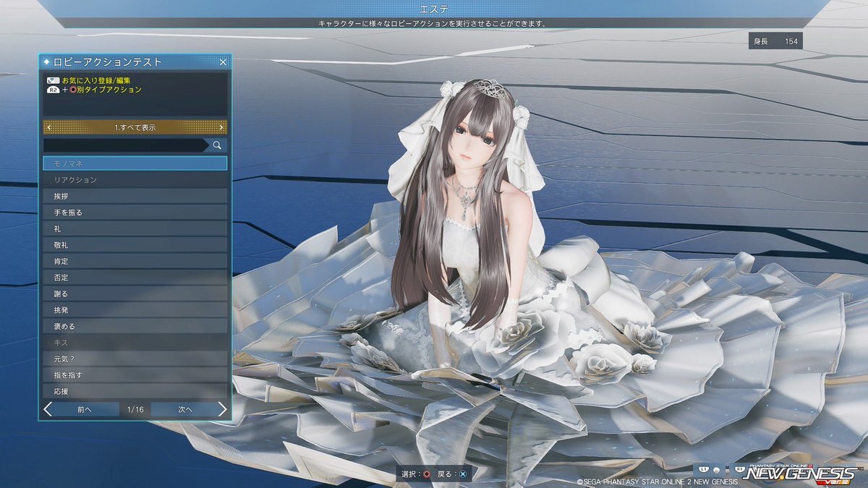
Task: Select the 挑発 lobby action
Action: click(x=135, y=310)
